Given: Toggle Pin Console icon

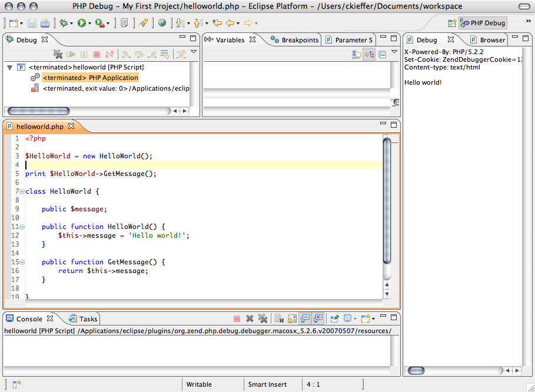Looking at the screenshot, I should click(334, 318).
